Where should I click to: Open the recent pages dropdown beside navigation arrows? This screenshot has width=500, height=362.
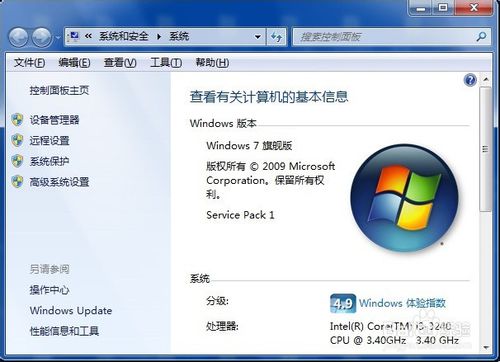pyautogui.click(x=58, y=37)
